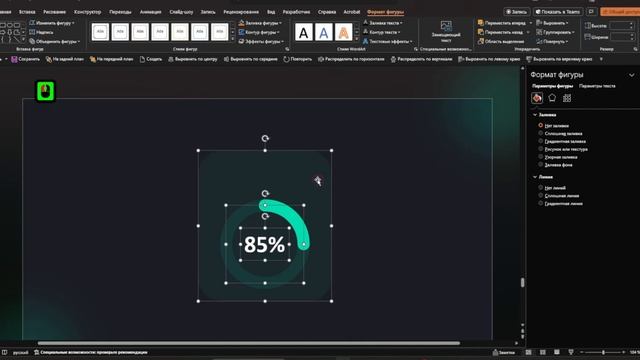Open Замещающий текст alt text button
This screenshot has width=640, height=360.
pyautogui.click(x=446, y=32)
